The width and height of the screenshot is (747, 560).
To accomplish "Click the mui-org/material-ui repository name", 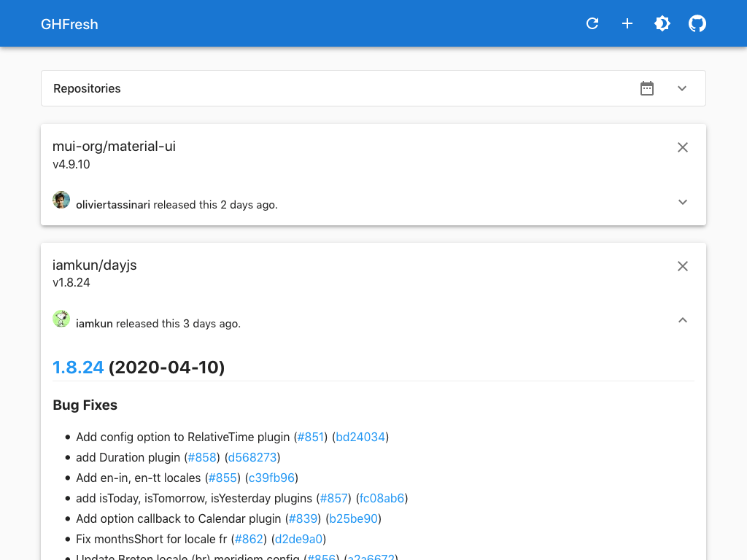I will pos(114,146).
